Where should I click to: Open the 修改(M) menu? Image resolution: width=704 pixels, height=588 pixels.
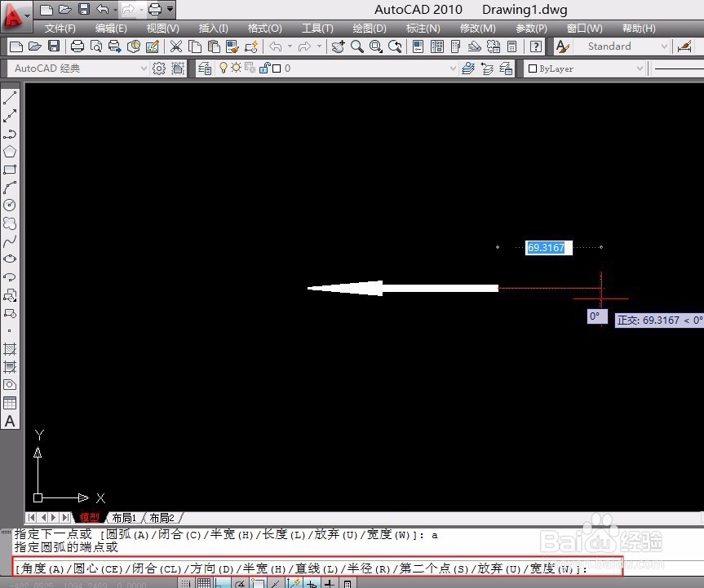click(478, 29)
